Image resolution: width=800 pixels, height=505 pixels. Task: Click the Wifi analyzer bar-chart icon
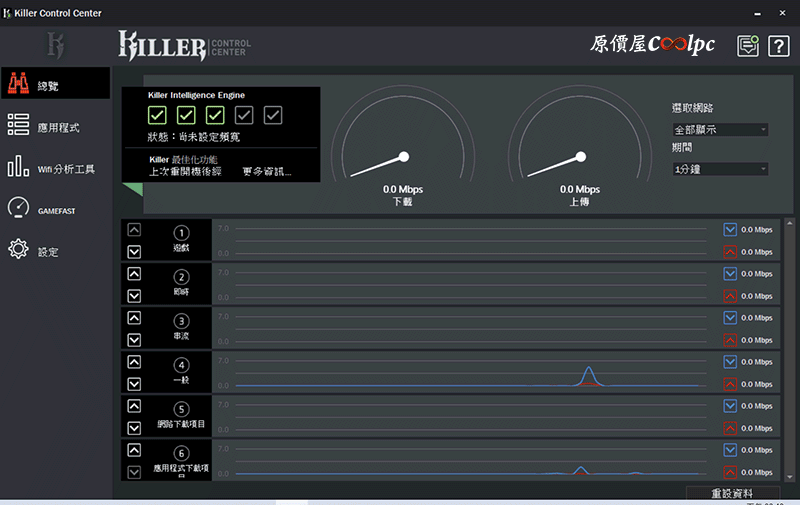[18, 166]
